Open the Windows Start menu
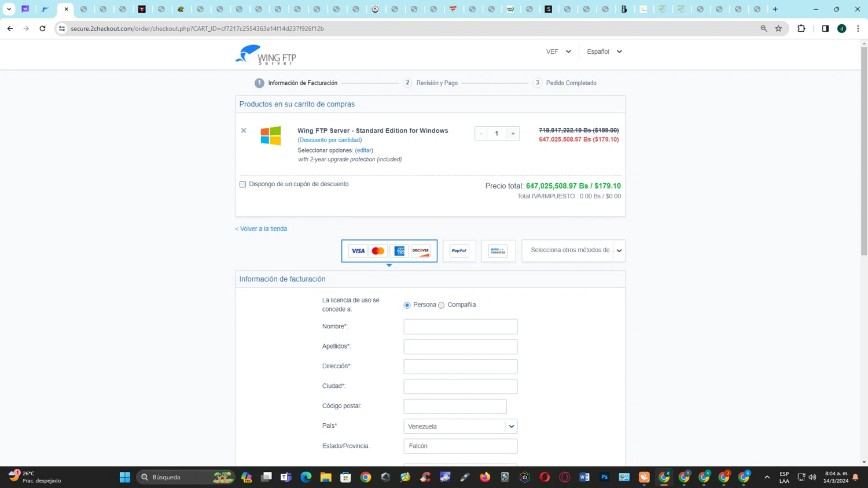 [125, 477]
